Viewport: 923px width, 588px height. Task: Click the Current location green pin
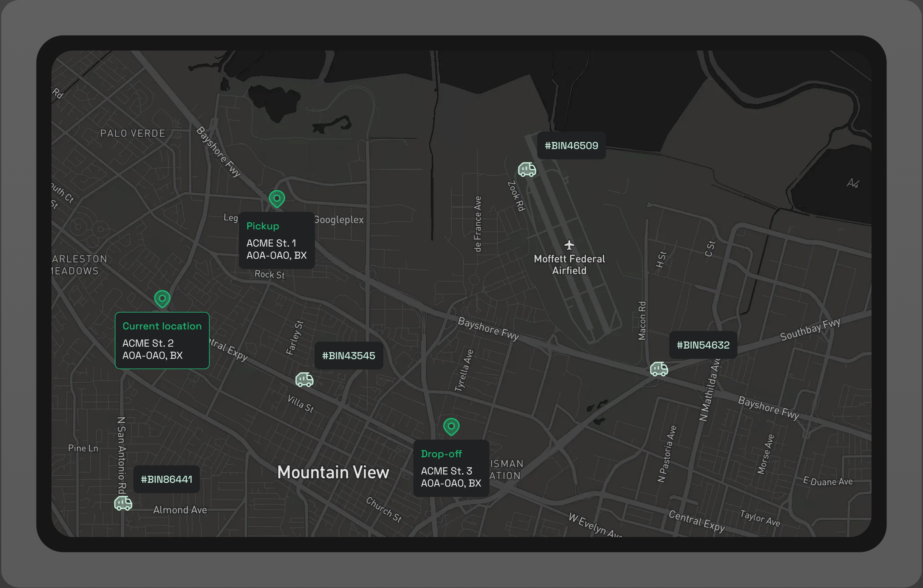click(x=162, y=298)
